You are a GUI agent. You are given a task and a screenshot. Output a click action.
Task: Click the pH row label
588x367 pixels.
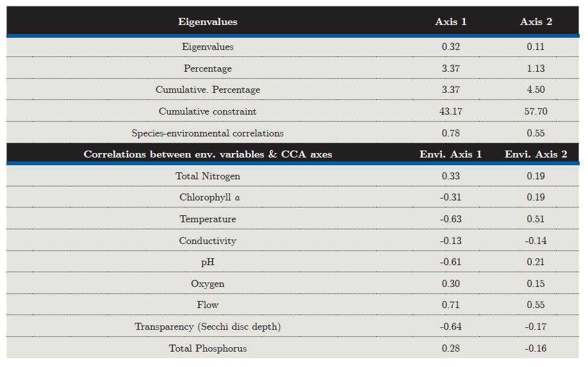(208, 262)
